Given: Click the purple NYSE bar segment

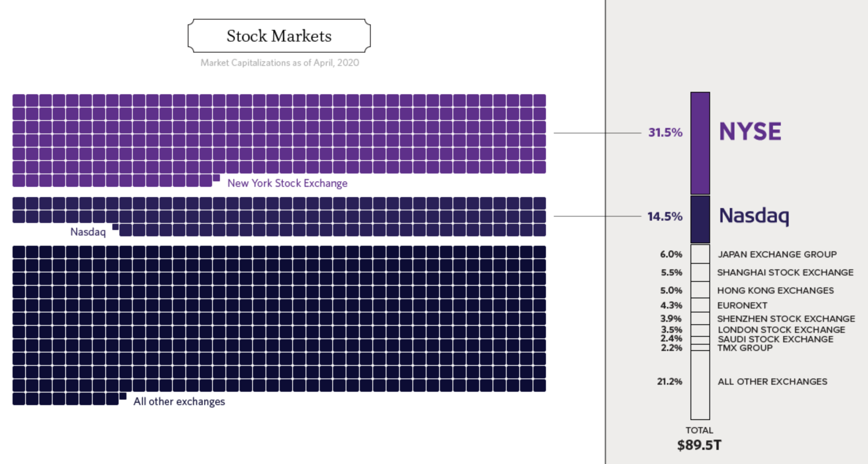Looking at the screenshot, I should [700, 143].
